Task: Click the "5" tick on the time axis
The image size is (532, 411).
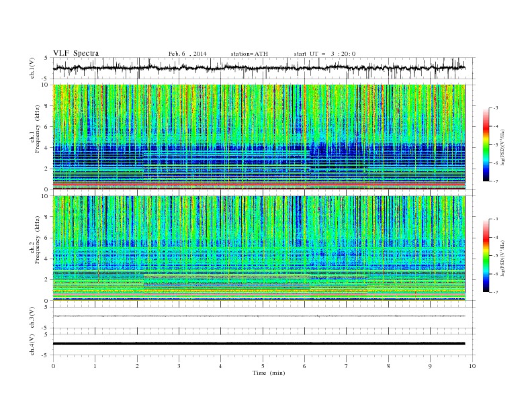Action: (263, 366)
